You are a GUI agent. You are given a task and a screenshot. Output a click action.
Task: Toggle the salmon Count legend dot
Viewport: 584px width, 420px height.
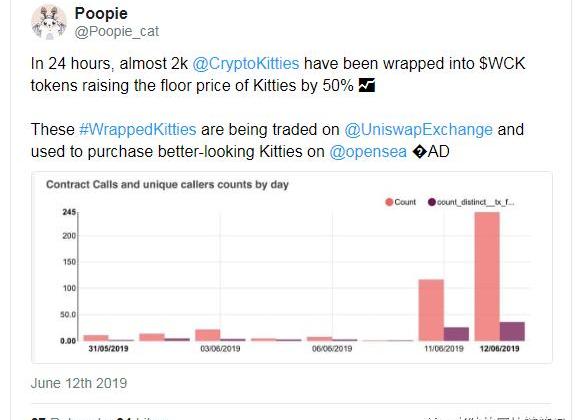tap(389, 202)
